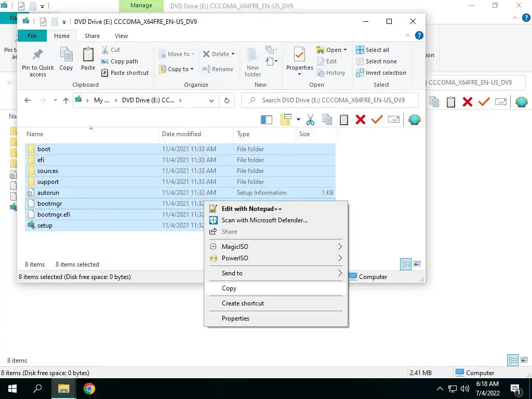532x399 pixels.
Task: Choose Edit with Notepad++ from menu
Action: pyautogui.click(x=275, y=209)
